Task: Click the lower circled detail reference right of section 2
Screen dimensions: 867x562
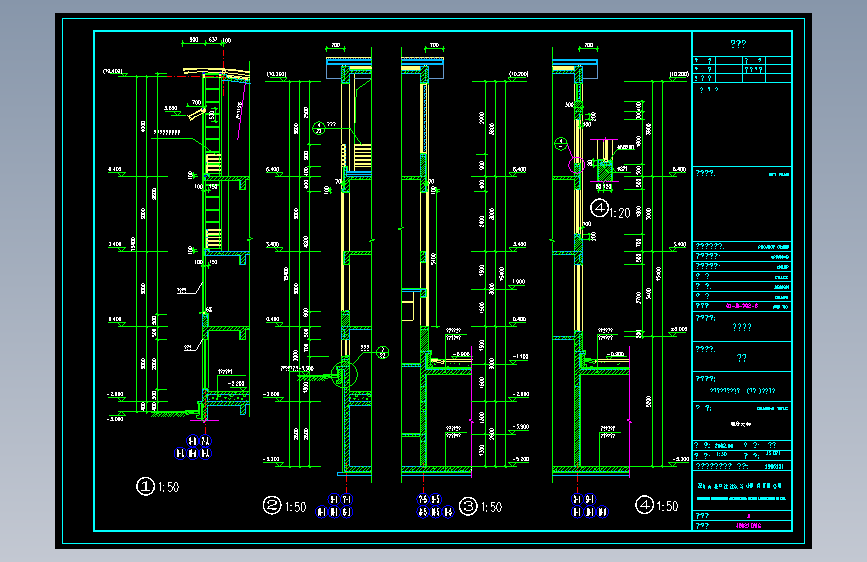Action: pyautogui.click(x=383, y=352)
